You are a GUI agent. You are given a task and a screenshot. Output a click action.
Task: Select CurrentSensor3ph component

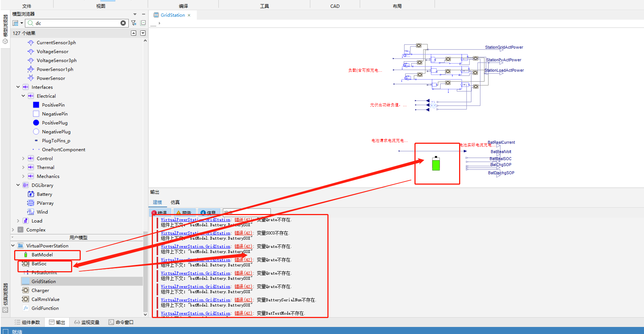(x=56, y=43)
